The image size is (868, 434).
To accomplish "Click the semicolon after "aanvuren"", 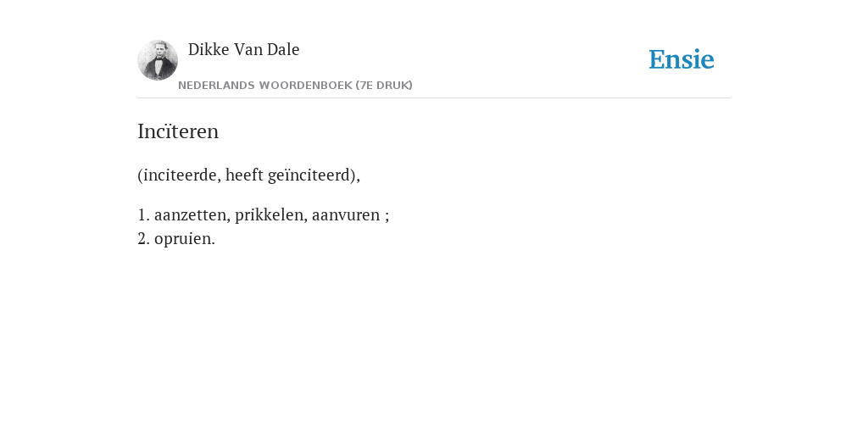I will 387,216.
